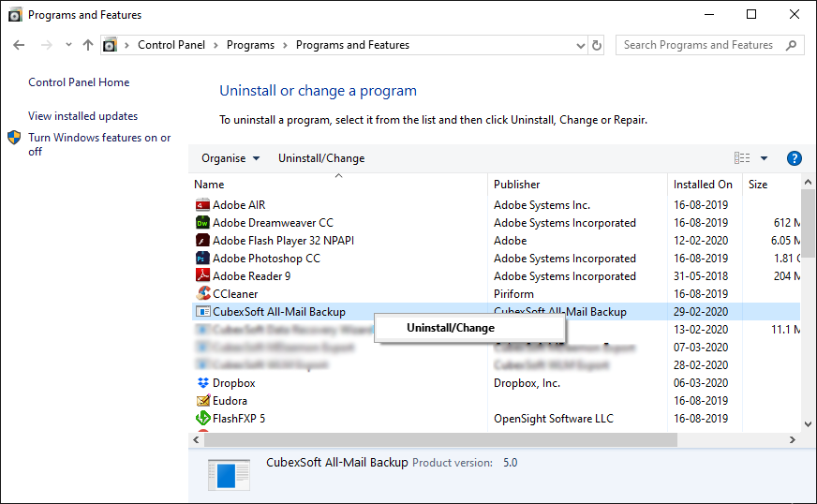This screenshot has height=504, width=817.
Task: Click the scroll up arrow of list
Action: (x=808, y=182)
